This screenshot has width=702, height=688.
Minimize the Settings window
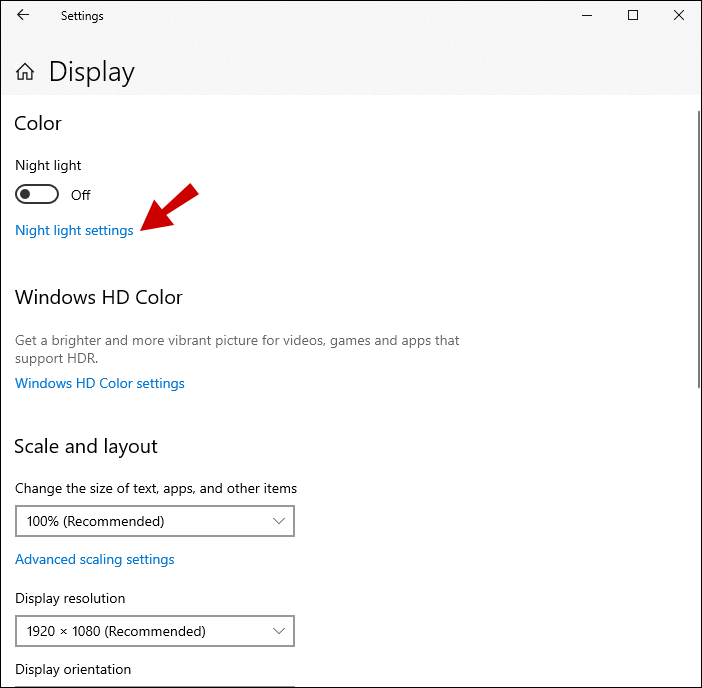(x=586, y=16)
